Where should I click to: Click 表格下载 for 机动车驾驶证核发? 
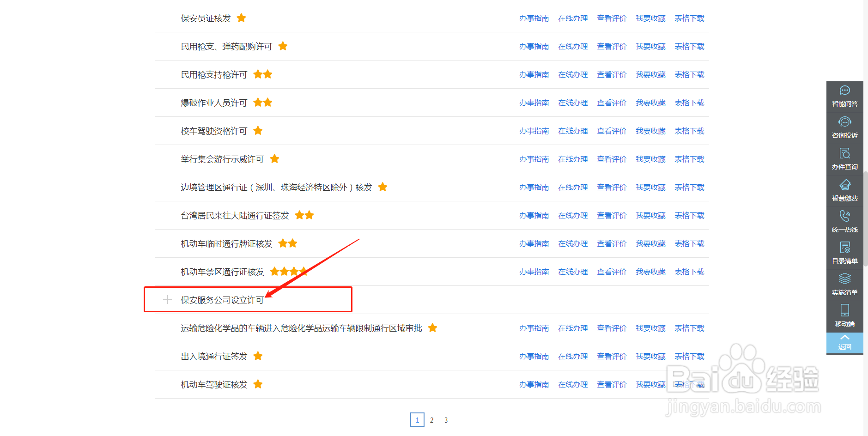[x=689, y=384]
